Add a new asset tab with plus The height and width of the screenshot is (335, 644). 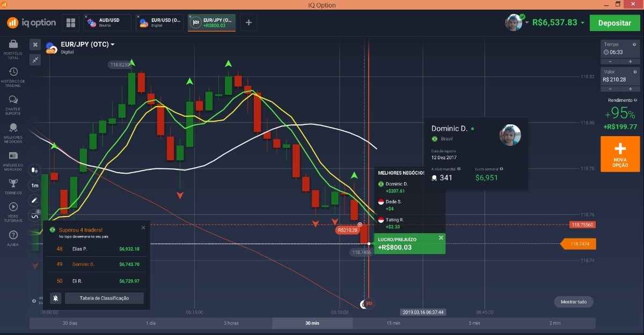(248, 23)
